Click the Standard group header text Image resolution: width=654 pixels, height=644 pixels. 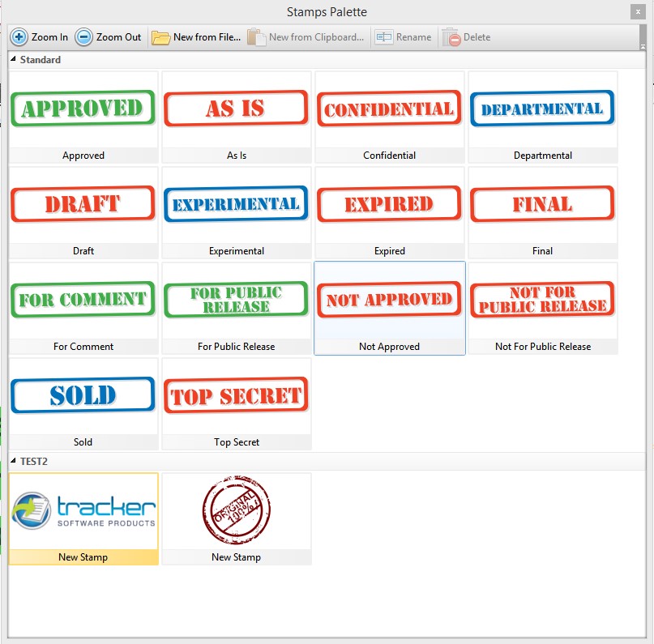tap(41, 60)
